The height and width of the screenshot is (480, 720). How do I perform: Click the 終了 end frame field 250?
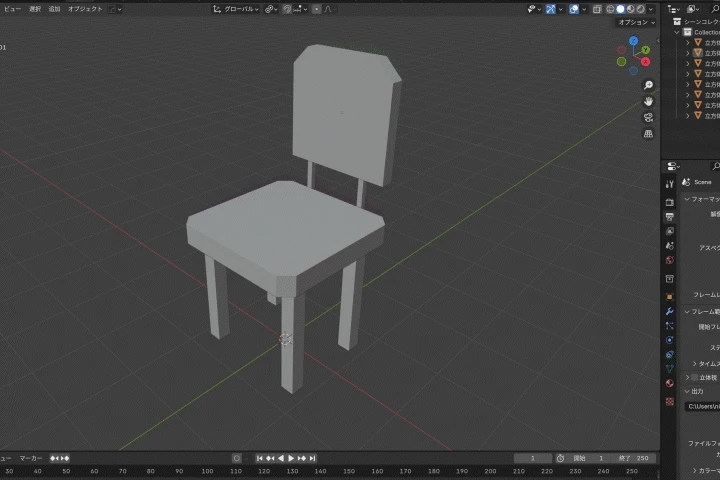pyautogui.click(x=634, y=458)
